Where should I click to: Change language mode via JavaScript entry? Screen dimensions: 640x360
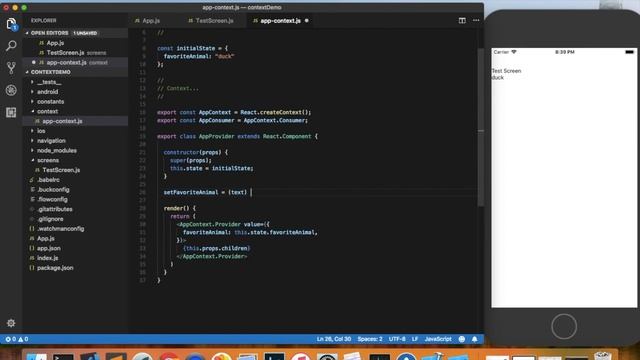point(438,339)
